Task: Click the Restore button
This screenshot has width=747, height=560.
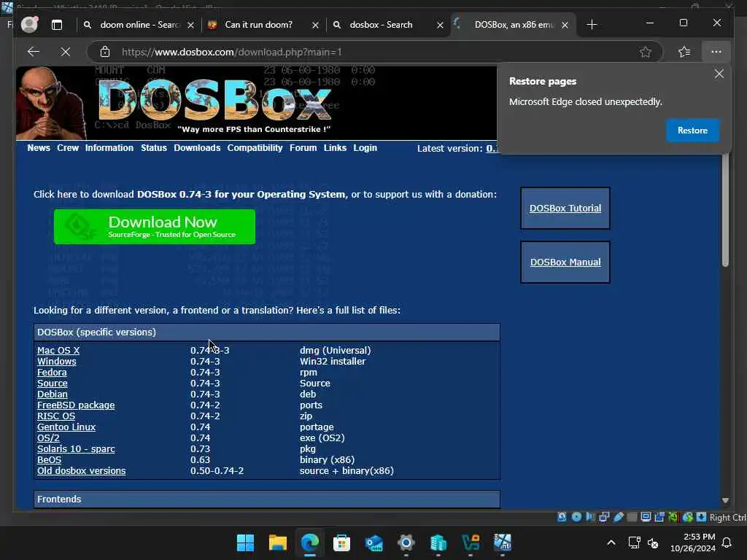Action: coord(692,131)
